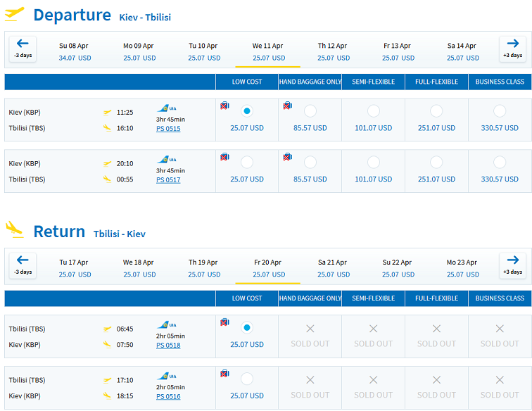This screenshot has width=532, height=411.
Task: Open flight details link PS 0518
Action: [x=168, y=345]
